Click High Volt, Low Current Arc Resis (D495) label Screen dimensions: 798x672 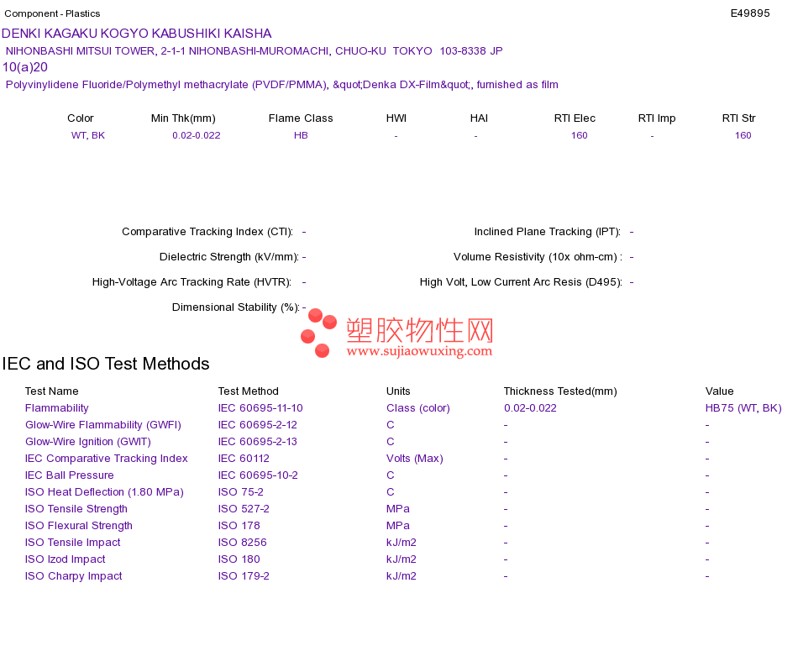point(521,282)
